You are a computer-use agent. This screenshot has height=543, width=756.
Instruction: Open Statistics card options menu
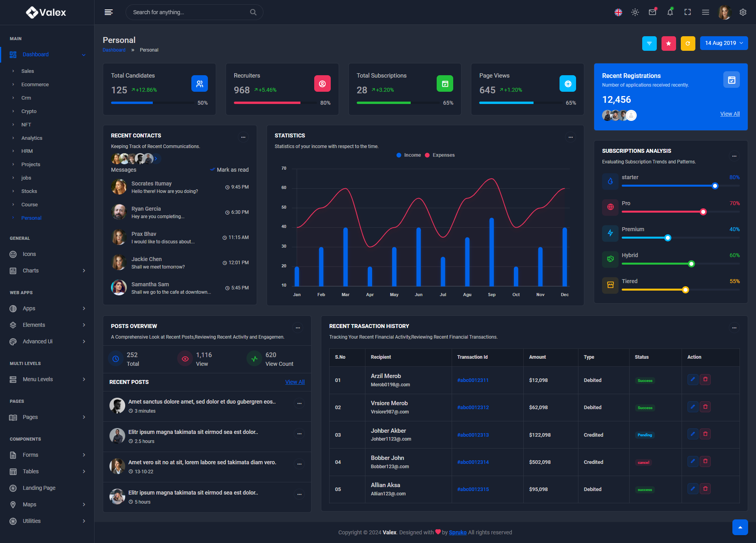pos(571,137)
